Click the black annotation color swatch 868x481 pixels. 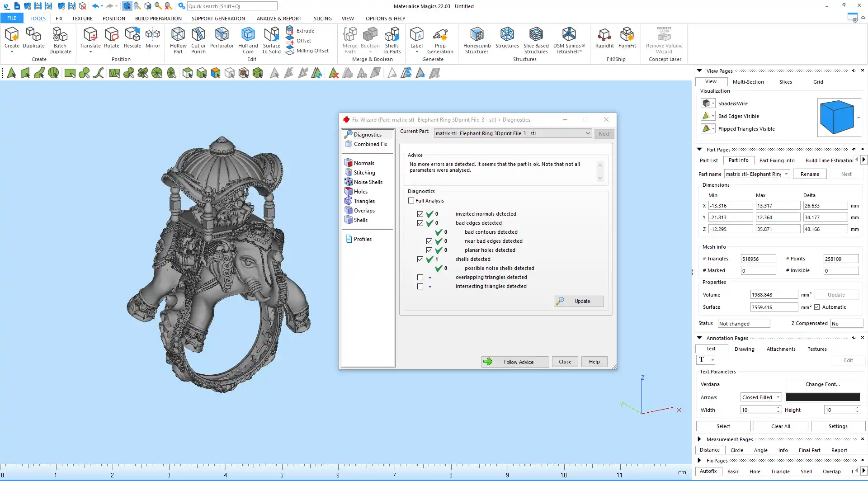[822, 397]
